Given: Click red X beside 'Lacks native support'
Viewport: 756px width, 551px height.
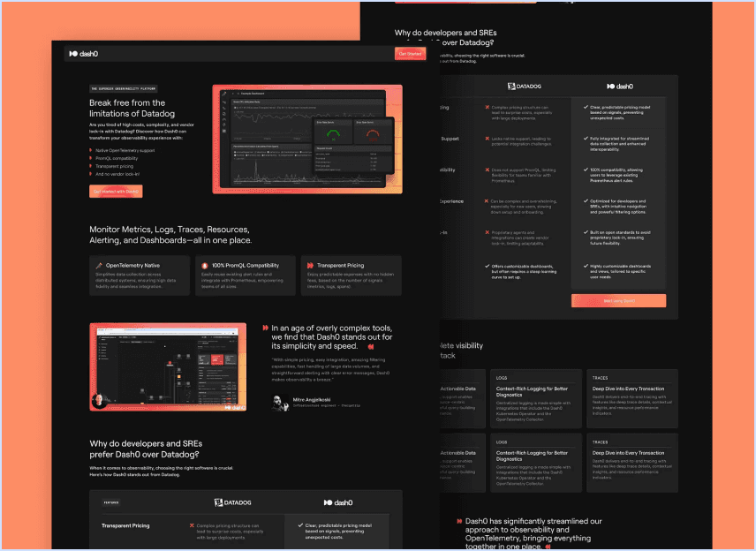Looking at the screenshot, I should pos(487,139).
